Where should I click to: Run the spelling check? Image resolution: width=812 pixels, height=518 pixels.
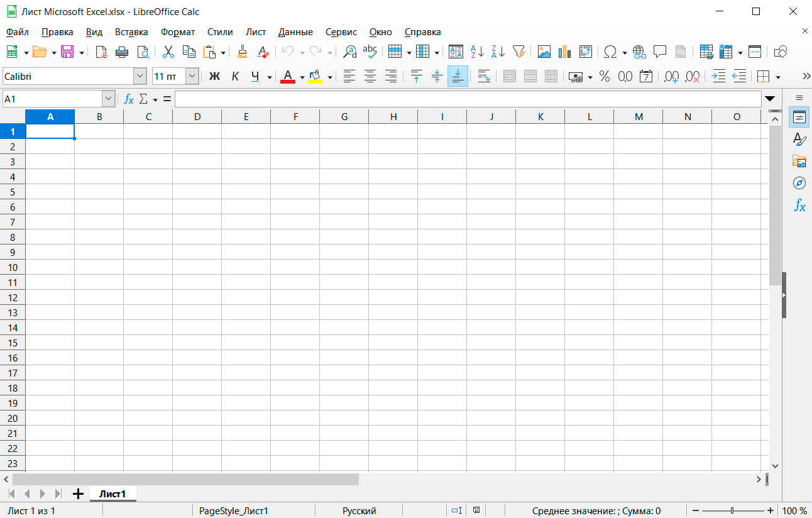[370, 52]
